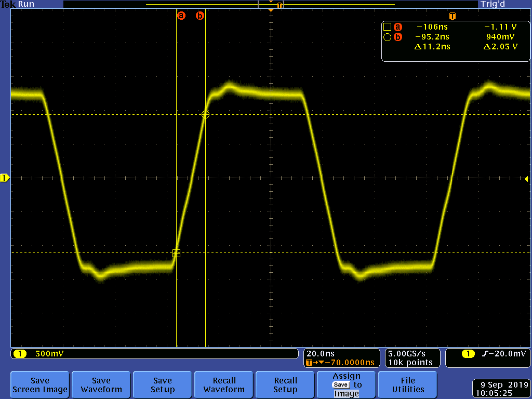Open the File Utilities menu
This screenshot has height=399, width=532.
click(x=408, y=385)
